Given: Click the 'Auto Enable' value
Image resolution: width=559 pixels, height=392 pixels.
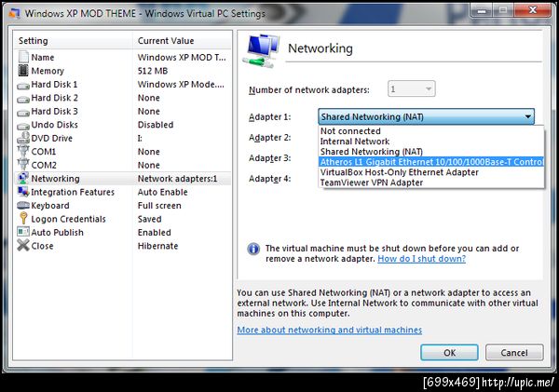Looking at the screenshot, I should pos(162,192).
